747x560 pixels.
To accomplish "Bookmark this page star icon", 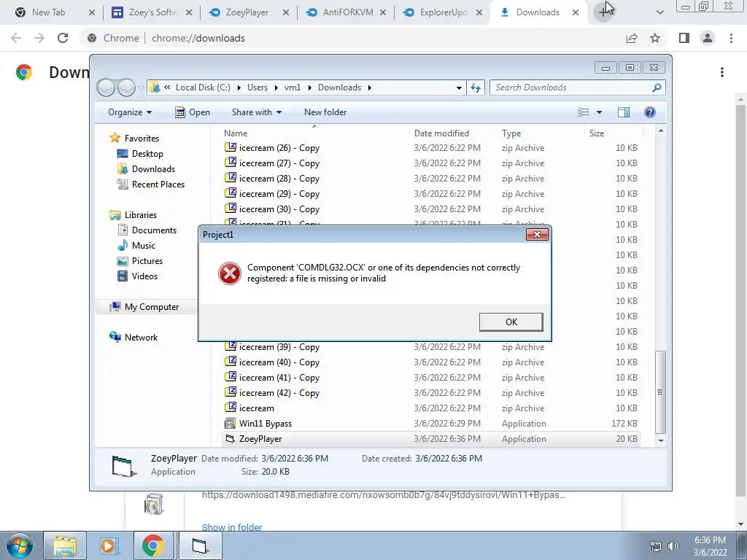I will pos(655,38).
